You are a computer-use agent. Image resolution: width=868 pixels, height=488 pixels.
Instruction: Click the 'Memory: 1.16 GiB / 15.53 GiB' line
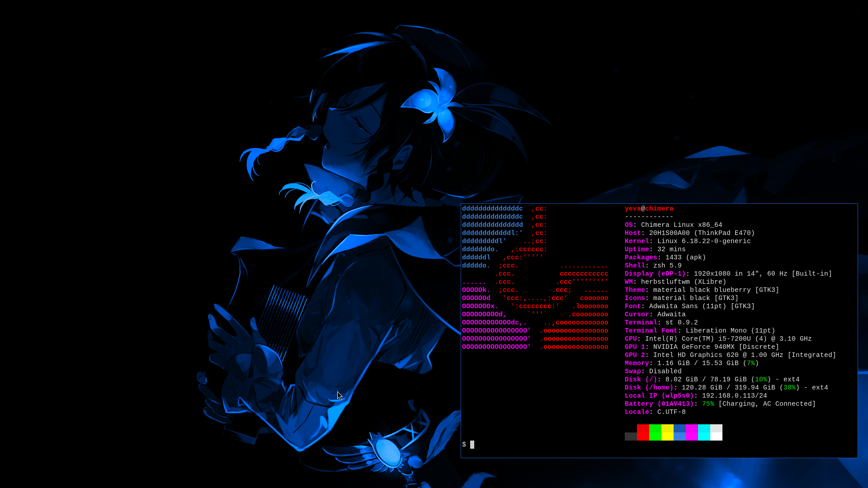[x=692, y=363]
